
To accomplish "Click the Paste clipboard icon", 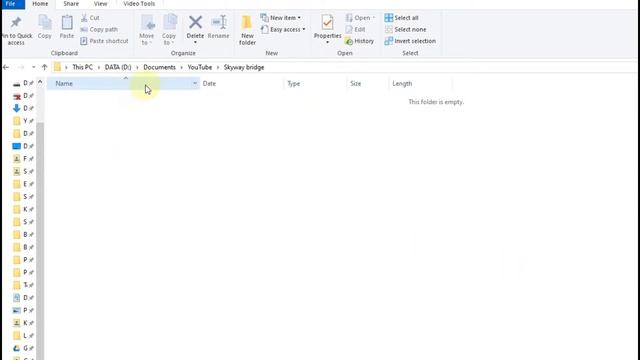I will (67, 22).
